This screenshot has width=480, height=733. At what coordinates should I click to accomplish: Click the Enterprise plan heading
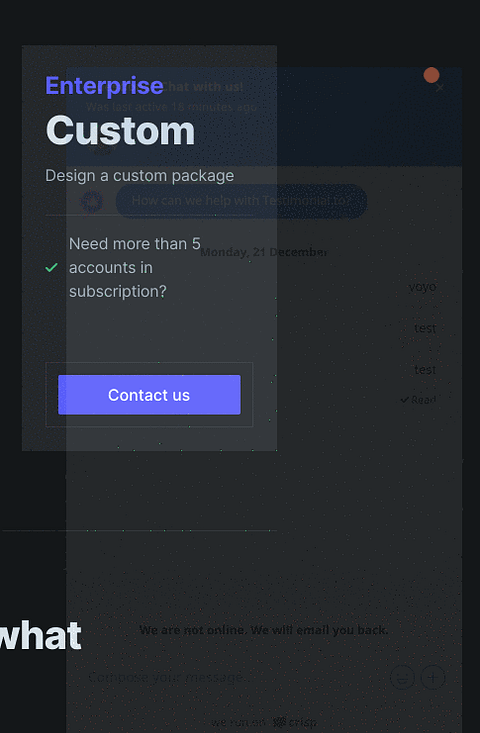pos(104,86)
